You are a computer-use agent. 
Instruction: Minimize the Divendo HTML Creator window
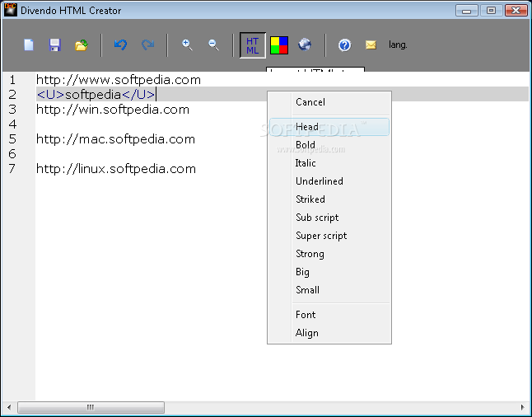466,11
